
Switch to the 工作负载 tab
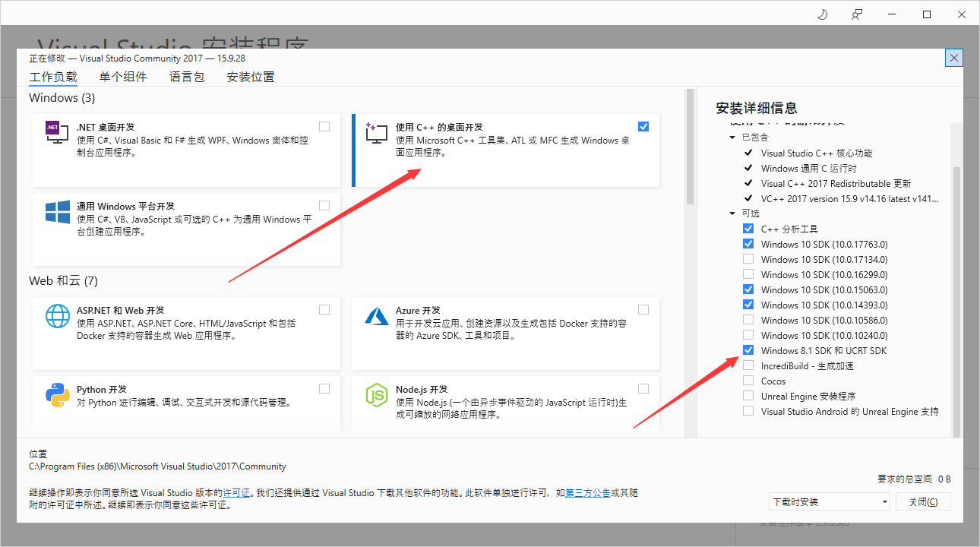point(53,77)
